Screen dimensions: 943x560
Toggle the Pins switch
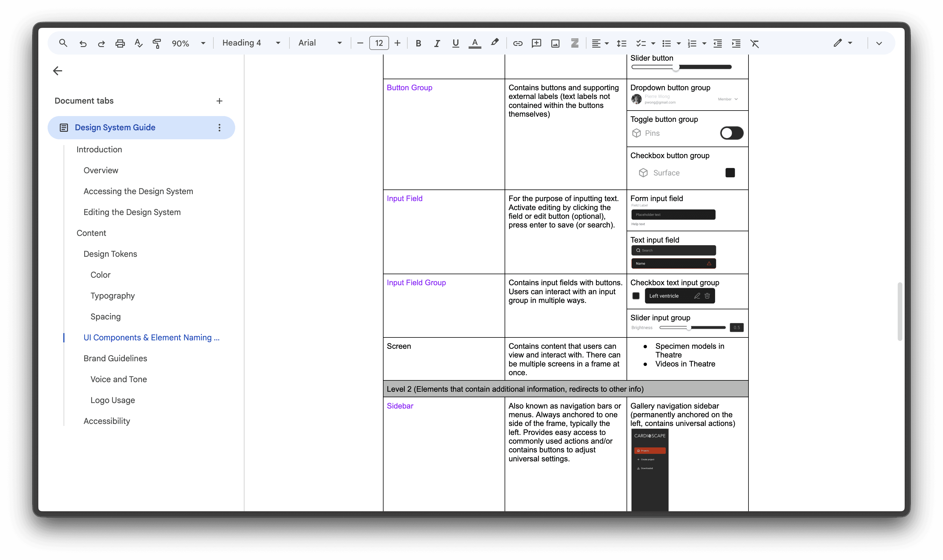[x=731, y=133]
